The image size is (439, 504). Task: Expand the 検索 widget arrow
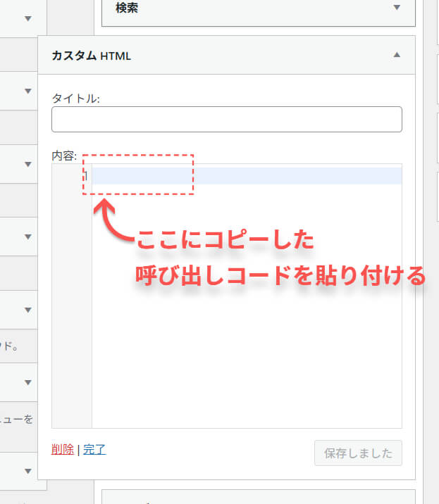click(x=396, y=8)
